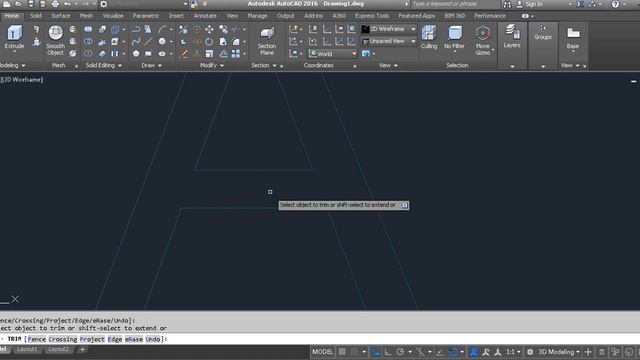Open the Layout2 tab
Image resolution: width=640 pixels, height=360 pixels.
pos(58,349)
